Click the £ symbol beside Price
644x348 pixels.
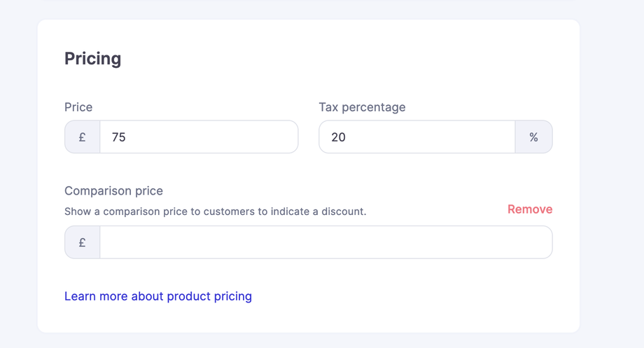pyautogui.click(x=83, y=137)
